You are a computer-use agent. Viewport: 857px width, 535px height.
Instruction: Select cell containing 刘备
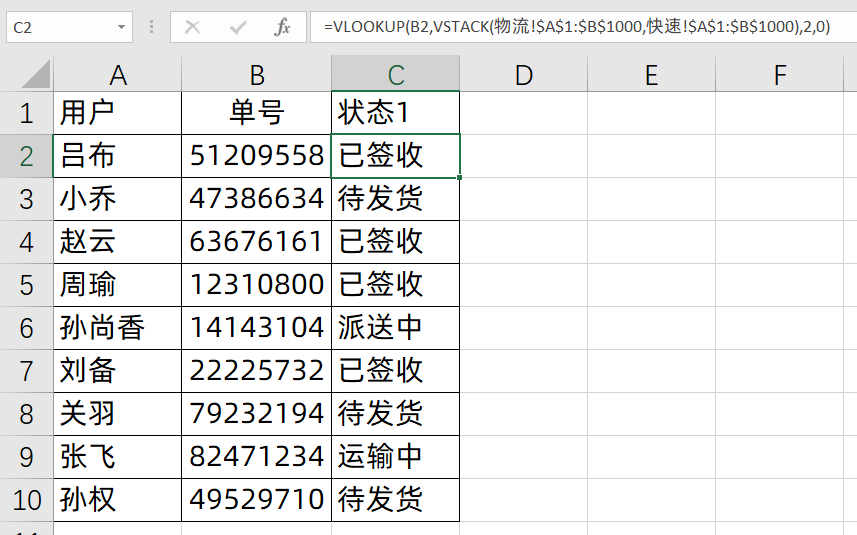click(x=118, y=371)
